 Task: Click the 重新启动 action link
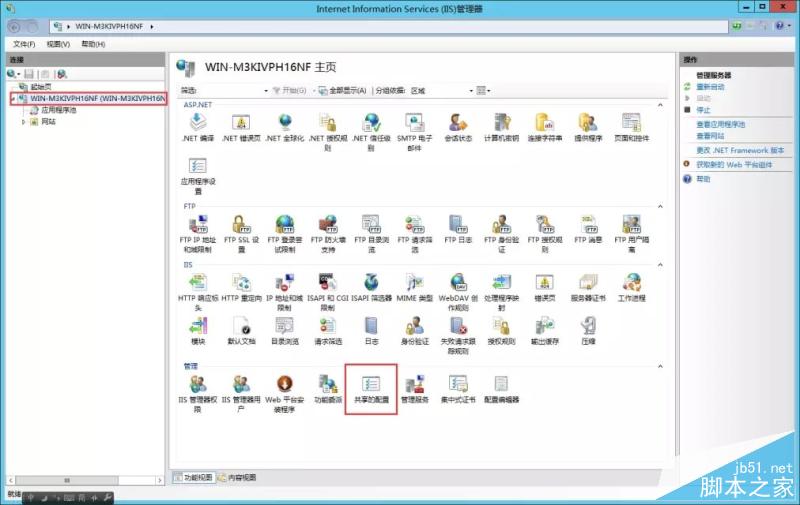point(710,87)
